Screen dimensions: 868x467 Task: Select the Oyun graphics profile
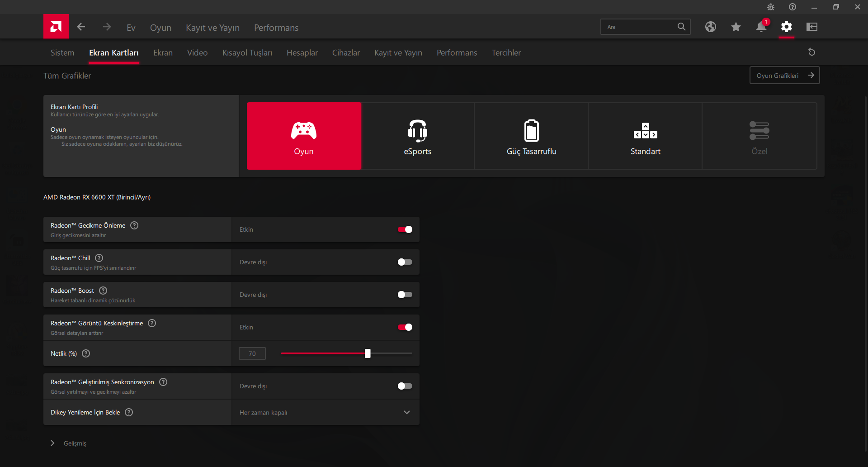point(304,136)
